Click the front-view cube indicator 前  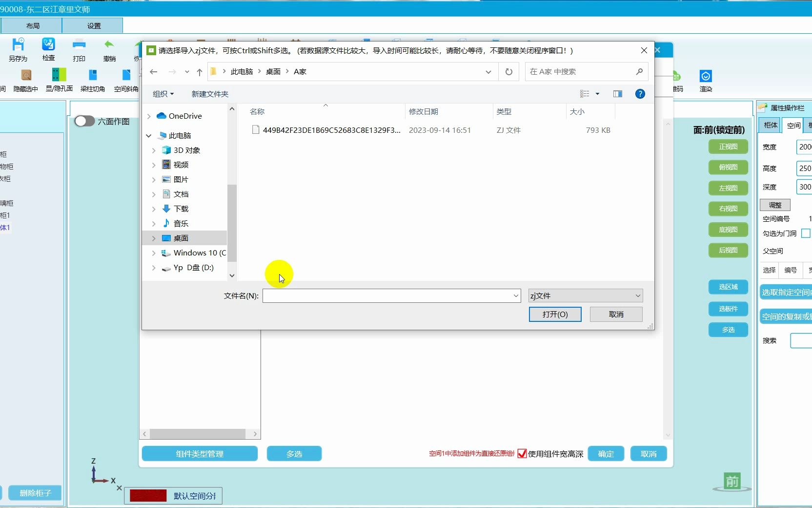click(731, 482)
